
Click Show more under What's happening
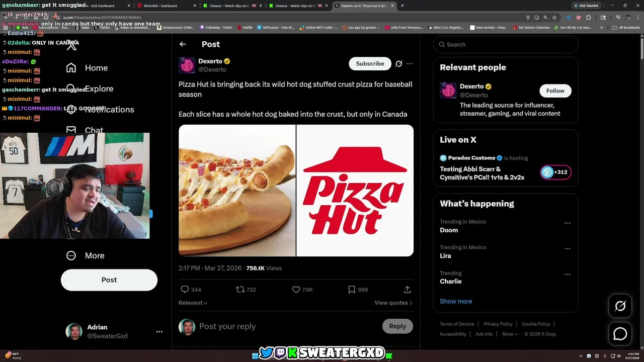(x=456, y=301)
